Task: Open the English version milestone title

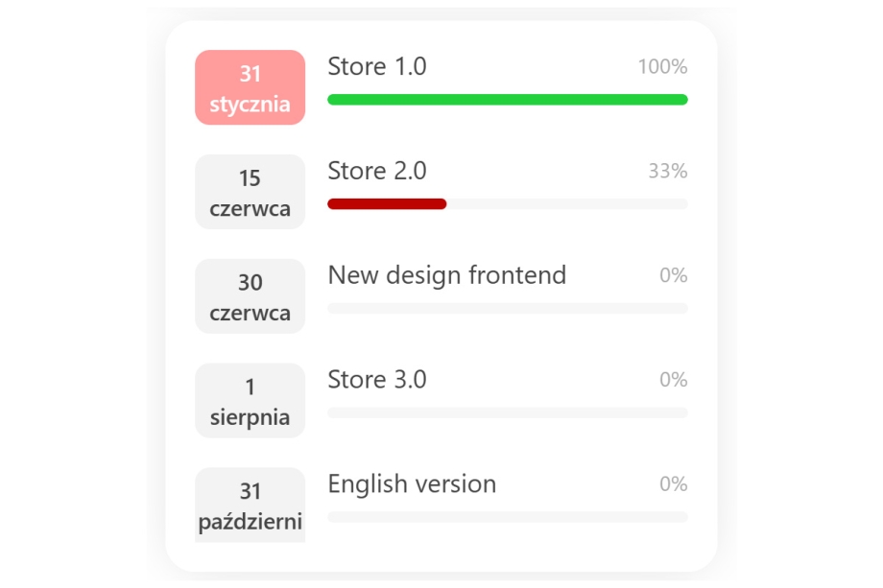Action: click(412, 483)
